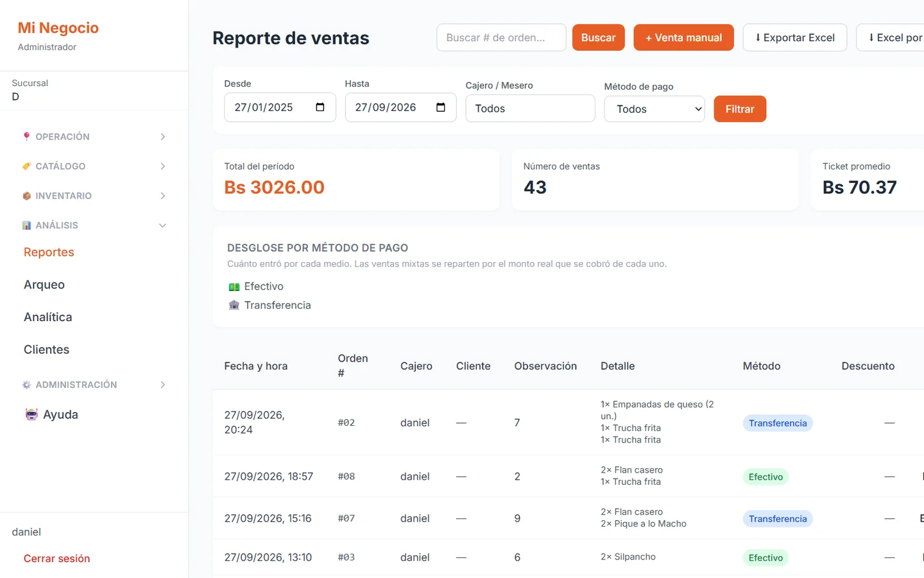The image size is (924, 578).
Task: Expand the Administración section chevron
Action: click(163, 385)
